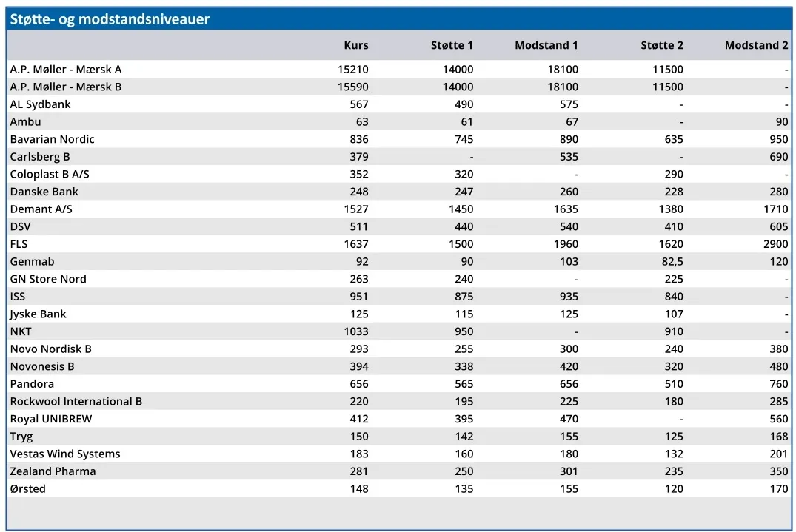Click the Modstand 2 column header
The height and width of the screenshot is (532, 796).
[x=756, y=45]
